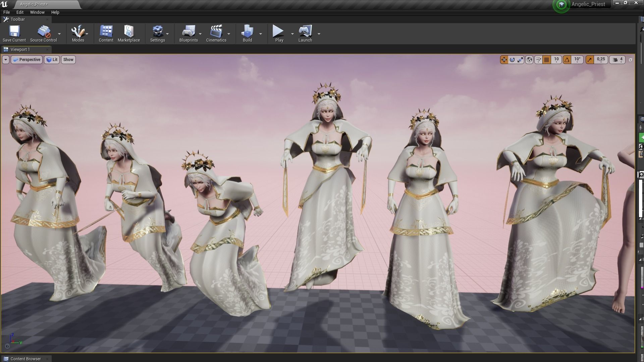Image resolution: width=644 pixels, height=362 pixels.
Task: Open the grid snap size dropdown
Action: pos(556,59)
